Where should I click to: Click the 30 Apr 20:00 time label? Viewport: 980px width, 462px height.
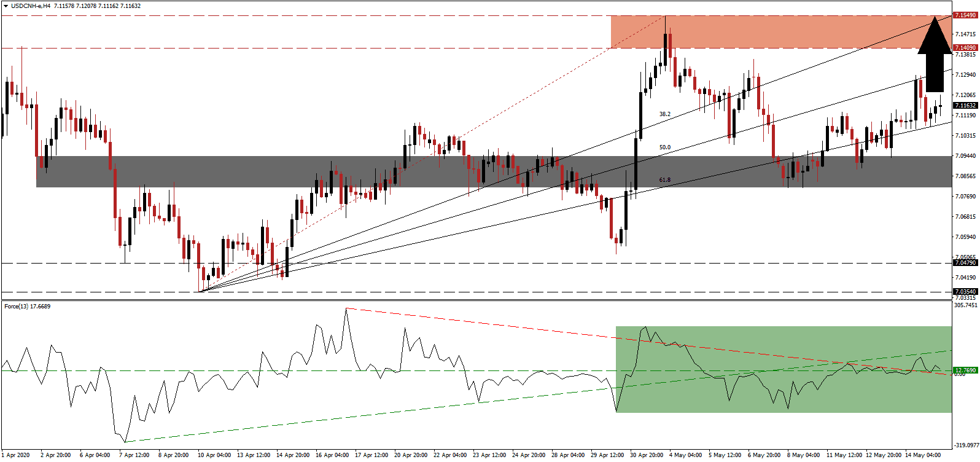[x=647, y=455]
